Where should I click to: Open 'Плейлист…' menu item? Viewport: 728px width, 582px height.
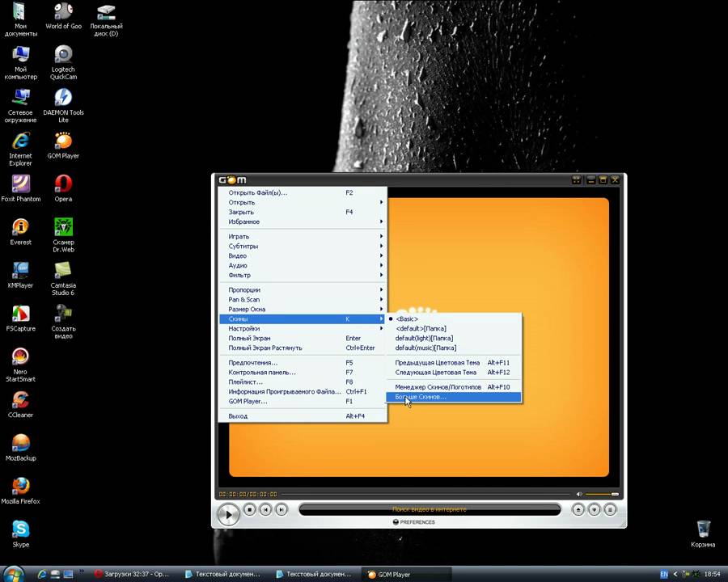pos(303,382)
